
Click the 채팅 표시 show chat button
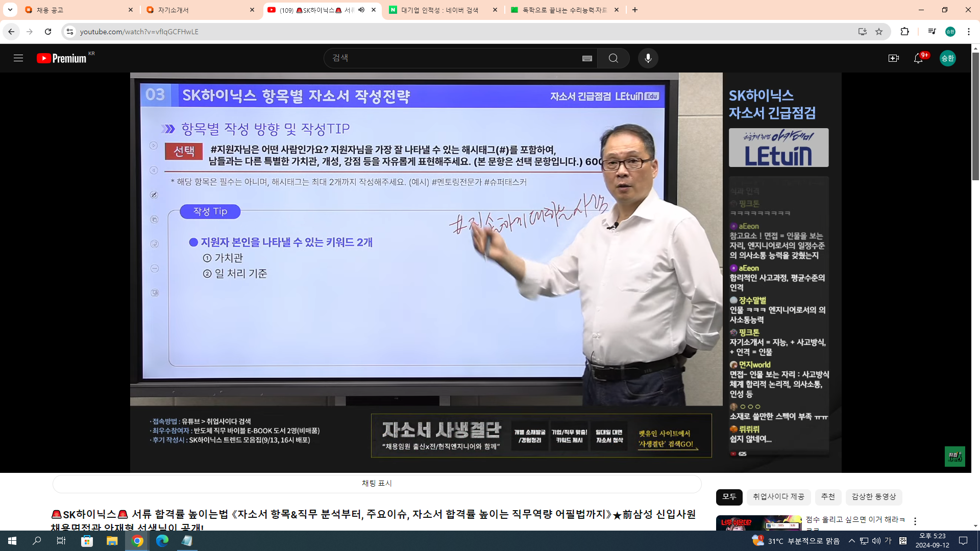coord(377,484)
